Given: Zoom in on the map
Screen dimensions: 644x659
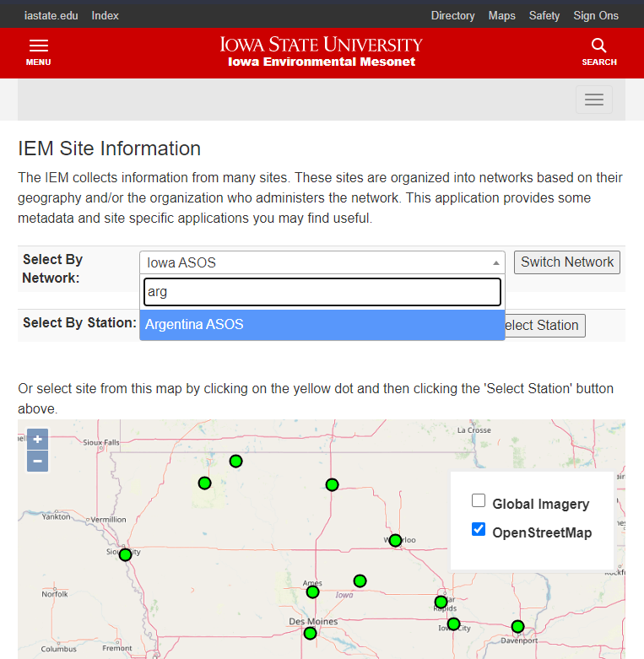Looking at the screenshot, I should click(37, 440).
